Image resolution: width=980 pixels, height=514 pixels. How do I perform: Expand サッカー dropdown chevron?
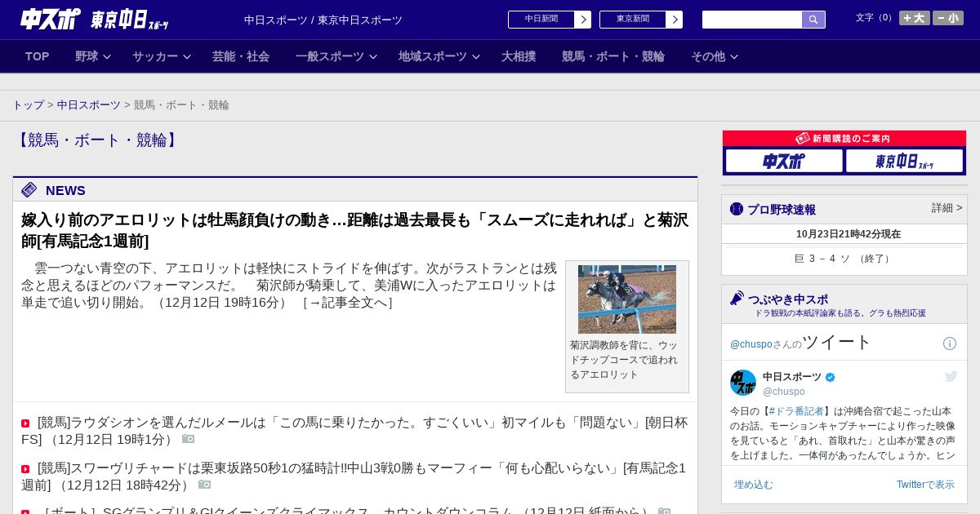tap(187, 56)
